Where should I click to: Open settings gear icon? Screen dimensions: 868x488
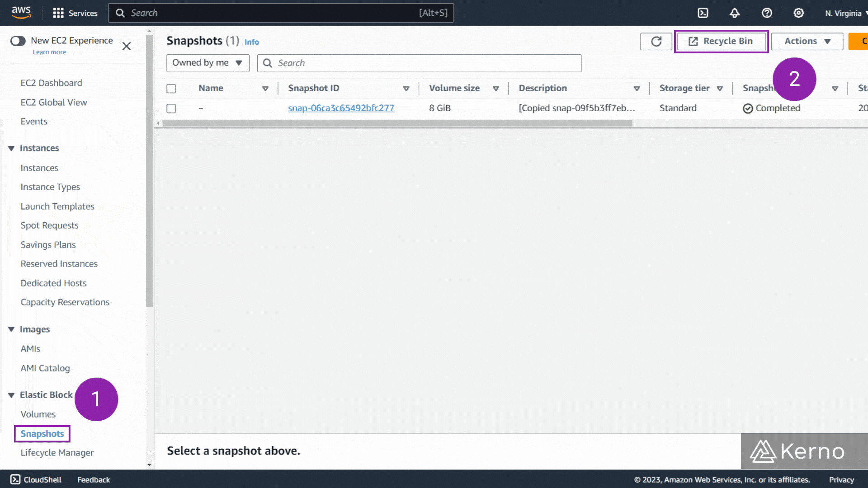pyautogui.click(x=799, y=13)
